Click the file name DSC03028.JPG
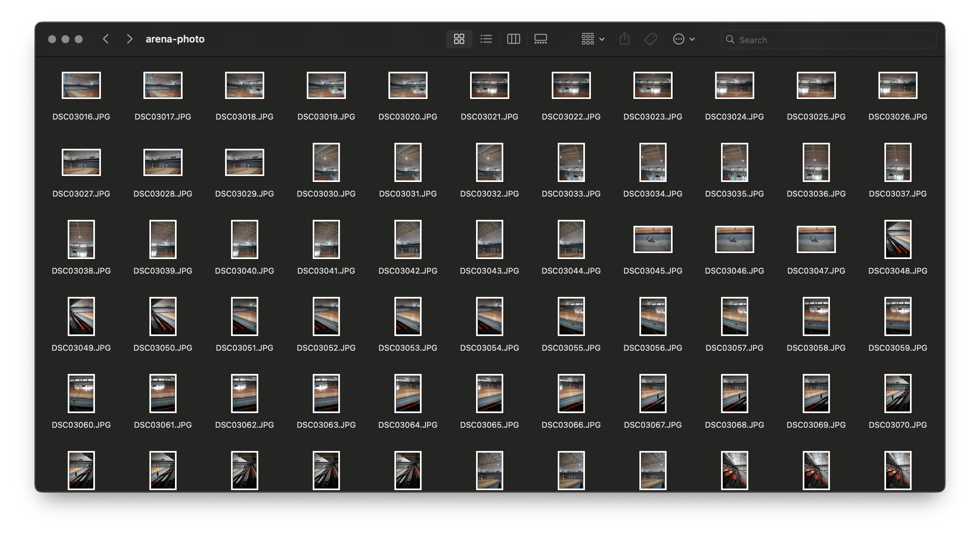The width and height of the screenshot is (980, 538). pyautogui.click(x=163, y=194)
